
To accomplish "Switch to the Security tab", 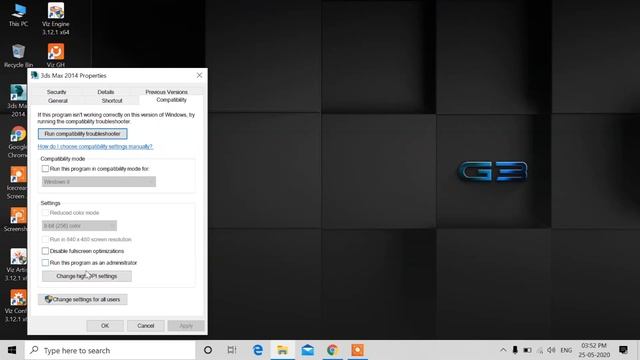I will [56, 92].
